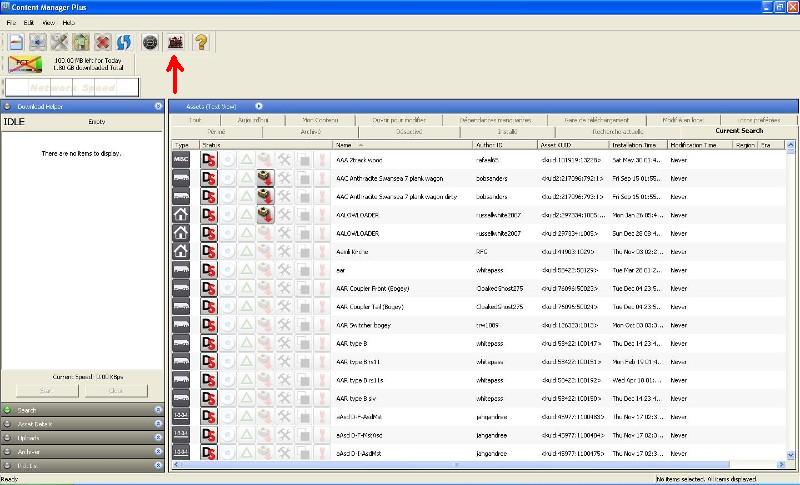Click the asset list's vertical scrollbar up arrow
The width and height of the screenshot is (800, 485).
pos(791,145)
